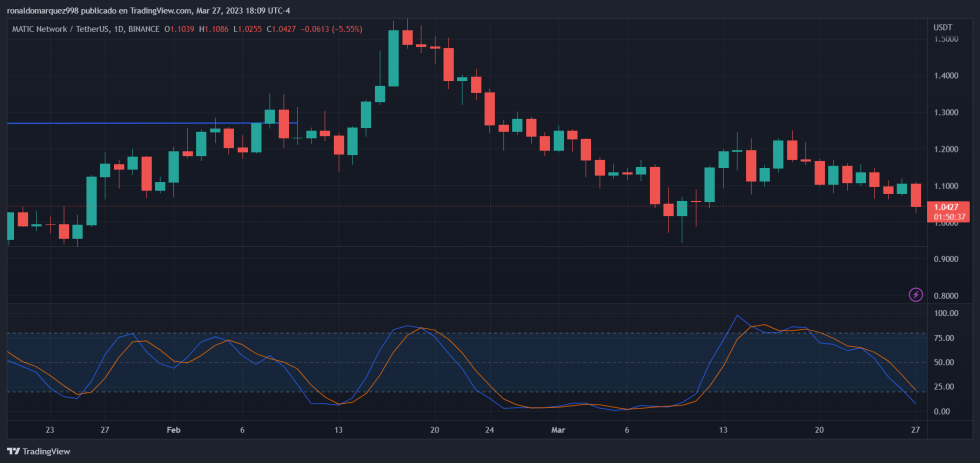This screenshot has height=463, width=980.
Task: Click the 0.8000 price scale label
Action: 946,296
